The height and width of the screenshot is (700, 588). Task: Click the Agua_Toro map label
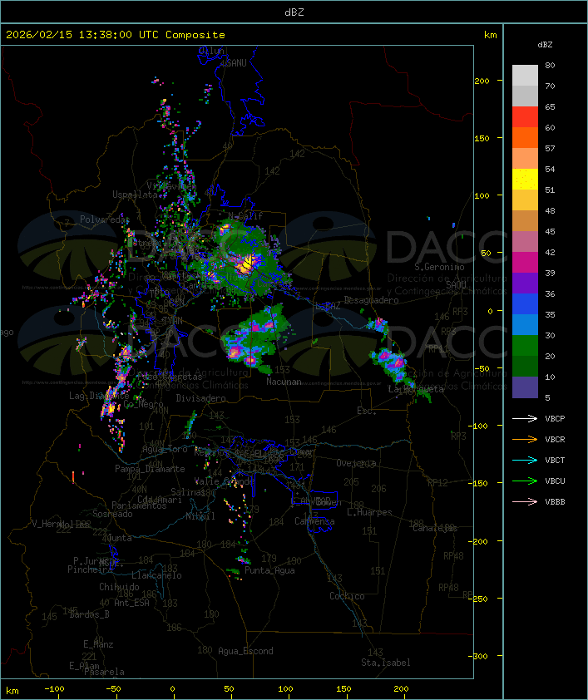(165, 450)
